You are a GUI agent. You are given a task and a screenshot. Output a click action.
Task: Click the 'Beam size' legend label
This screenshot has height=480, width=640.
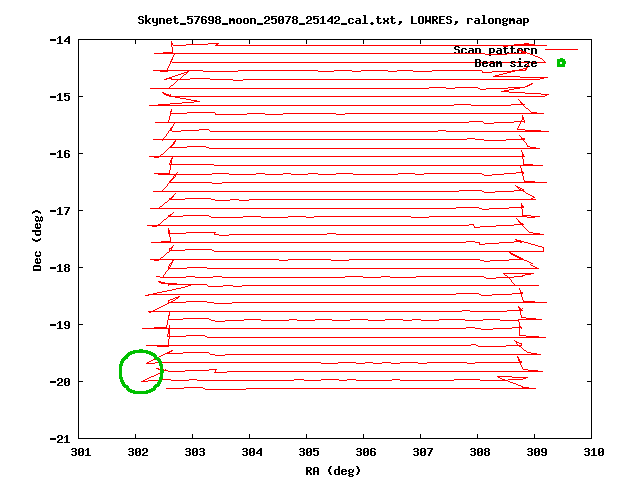(x=506, y=63)
